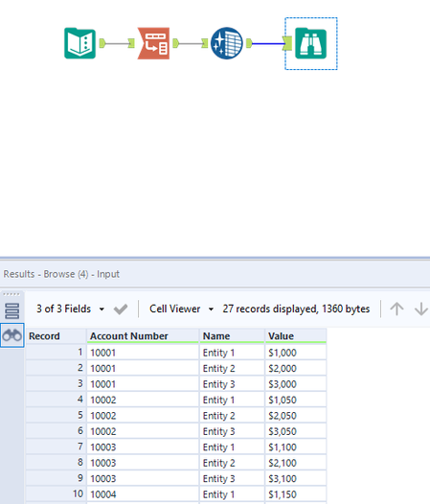Select the Browse binoculars tool on canvas
This screenshot has height=504, width=430.
tap(311, 43)
